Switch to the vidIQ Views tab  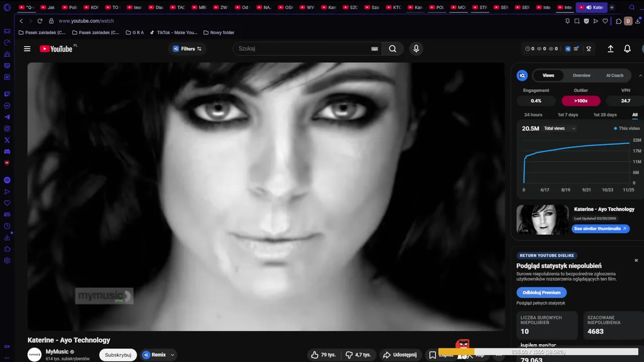(x=548, y=75)
